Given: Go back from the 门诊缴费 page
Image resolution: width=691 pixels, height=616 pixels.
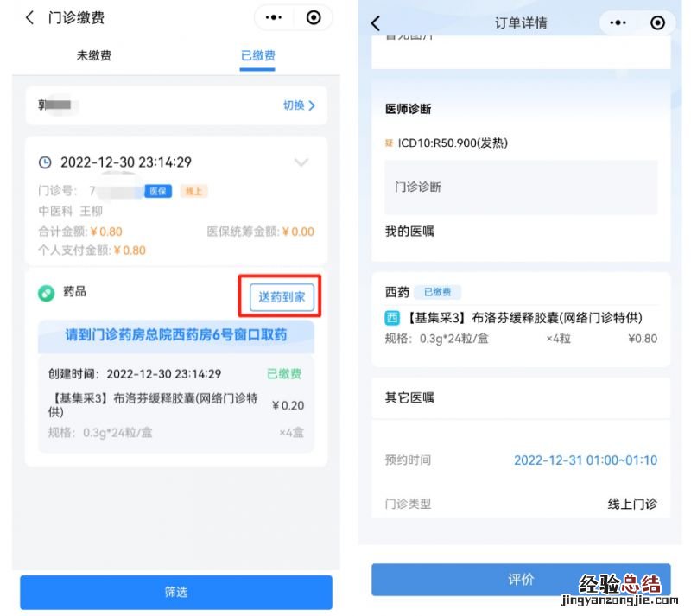Looking at the screenshot, I should pos(29,17).
